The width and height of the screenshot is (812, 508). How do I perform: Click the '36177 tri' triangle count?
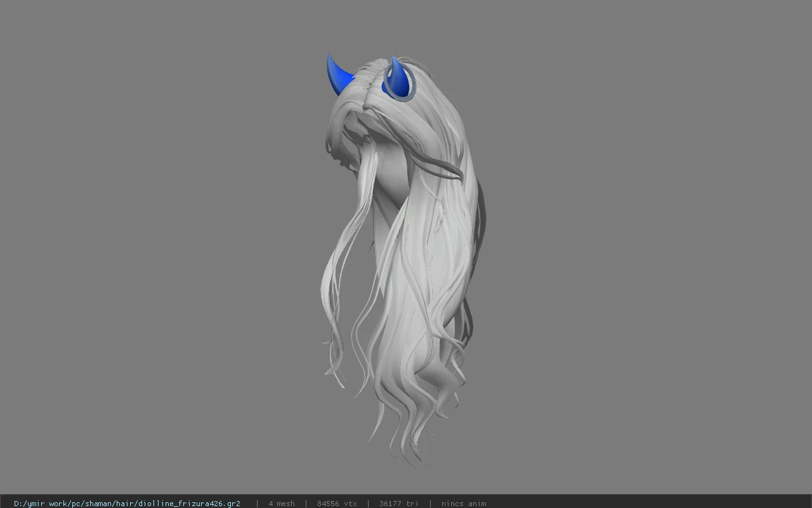coord(398,504)
